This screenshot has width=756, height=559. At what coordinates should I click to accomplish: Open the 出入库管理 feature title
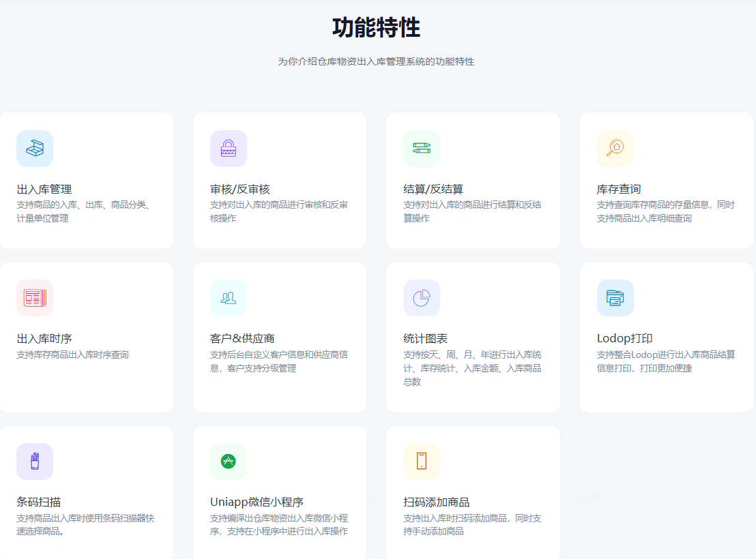(x=44, y=189)
